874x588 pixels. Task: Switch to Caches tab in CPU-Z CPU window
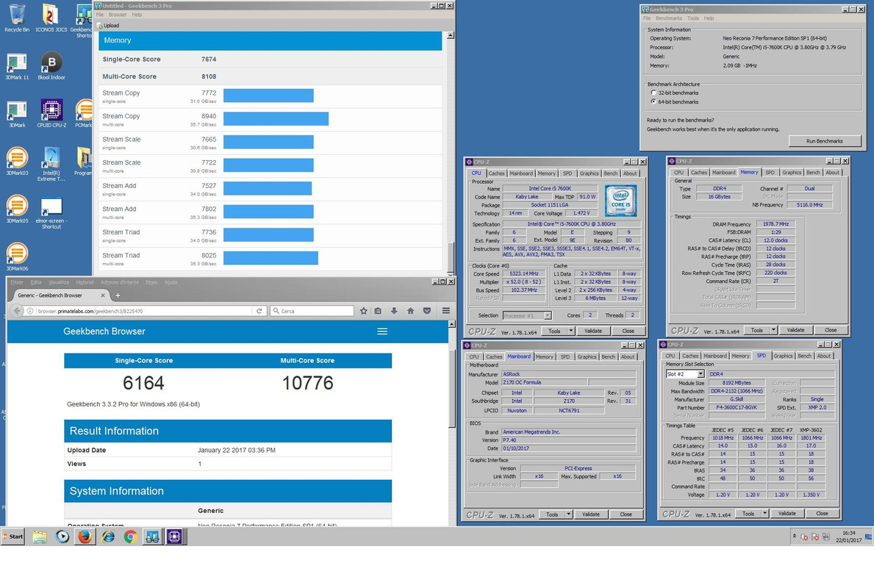[x=496, y=173]
